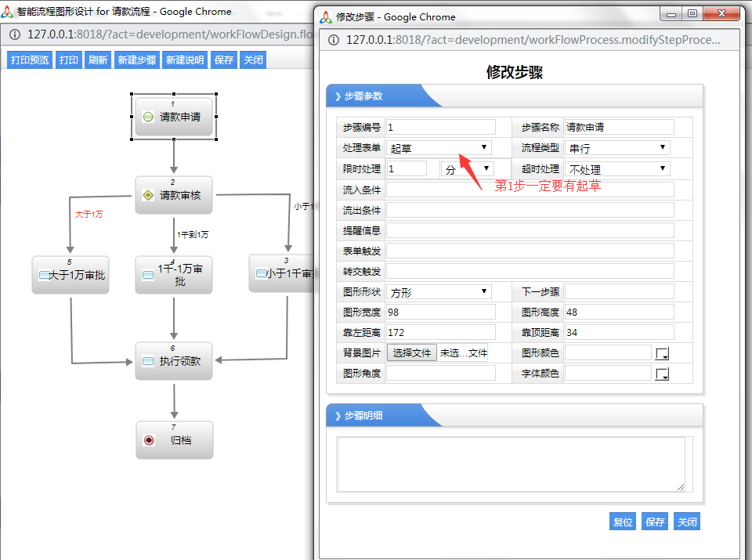Open the 处理表单 dropdown showing 起草
Screen dimensions: 752x560
(x=439, y=148)
